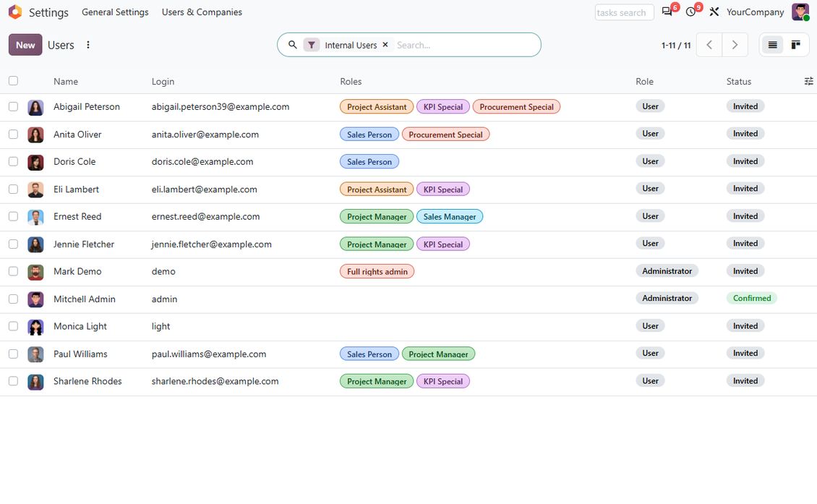Click Mitchell Admin's Confirmed status badge
This screenshot has height=504, width=817.
pyautogui.click(x=752, y=298)
